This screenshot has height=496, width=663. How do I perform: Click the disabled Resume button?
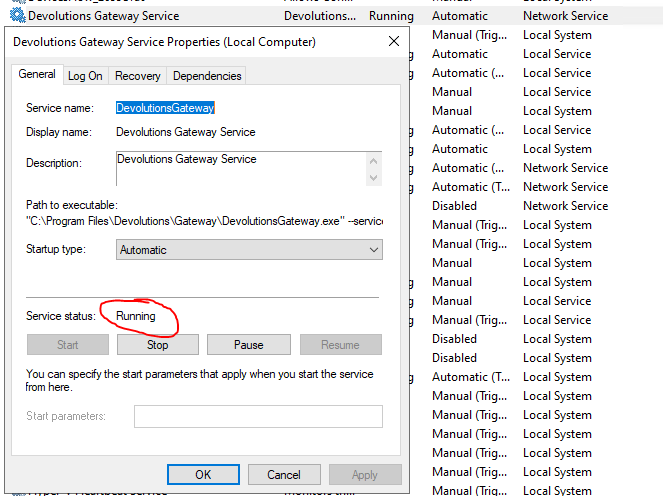(340, 345)
